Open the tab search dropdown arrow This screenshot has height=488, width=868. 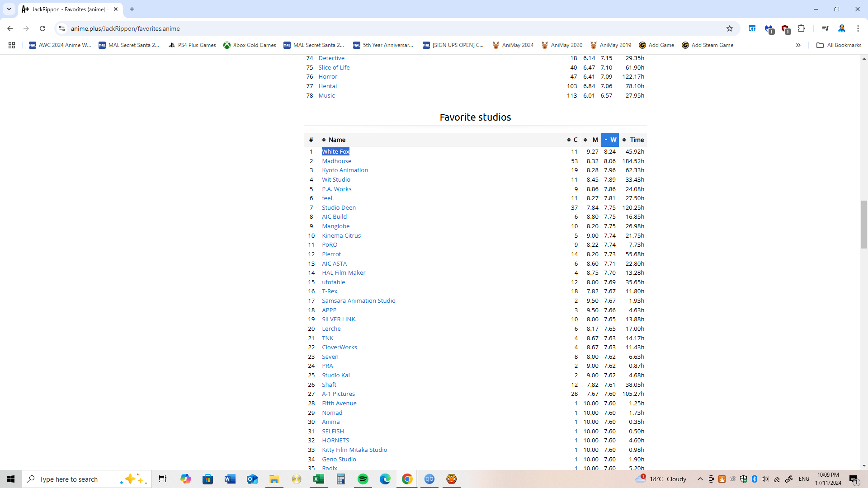point(9,9)
